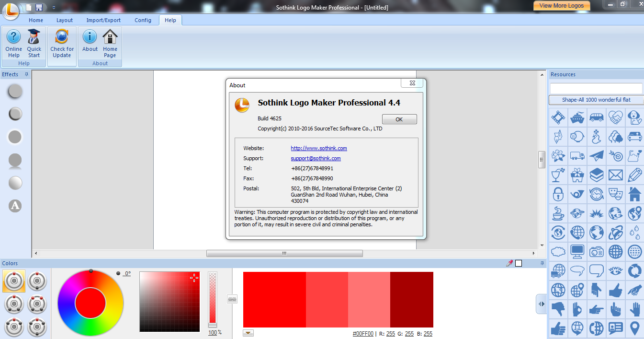644x339 pixels.
Task: Open the Import/Export tab
Action: [x=103, y=20]
